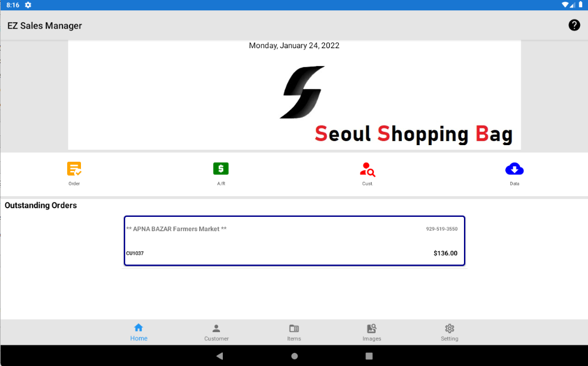The height and width of the screenshot is (366, 588).
Task: Open the Order shortcut icon
Action: [74, 169]
